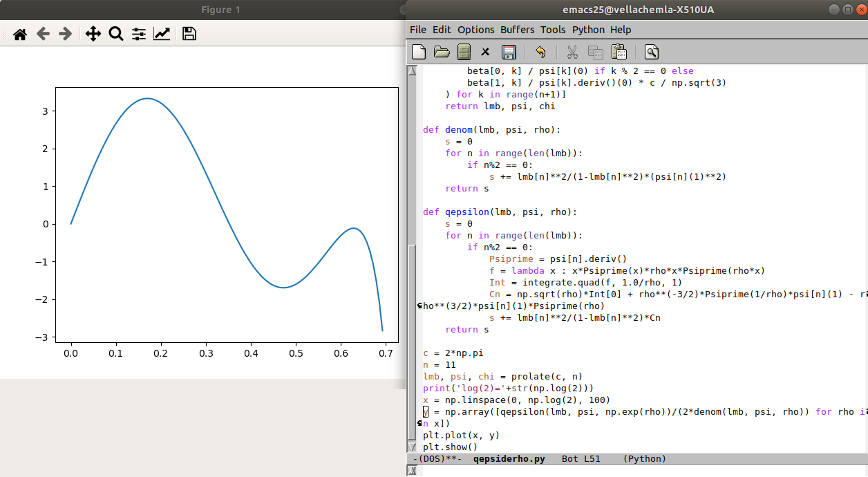Click the Emacs open file folder icon
Screen dimensions: 868x477
point(441,52)
